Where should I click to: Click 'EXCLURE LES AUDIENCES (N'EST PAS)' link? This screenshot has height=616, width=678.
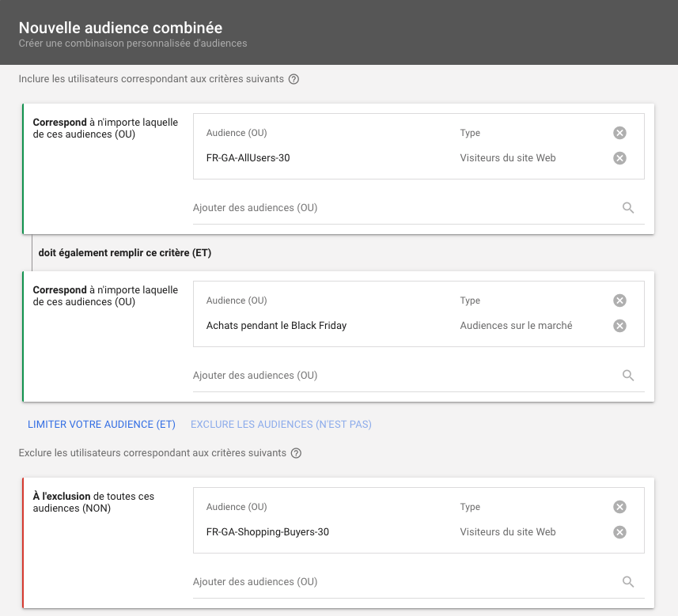point(281,425)
